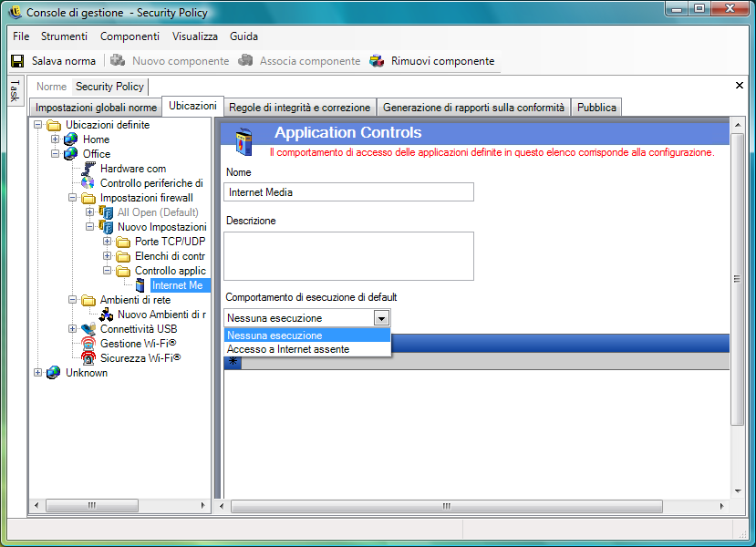Click the Nuovo Impostazioni firewall icon
The width and height of the screenshot is (756, 547).
click(x=106, y=226)
